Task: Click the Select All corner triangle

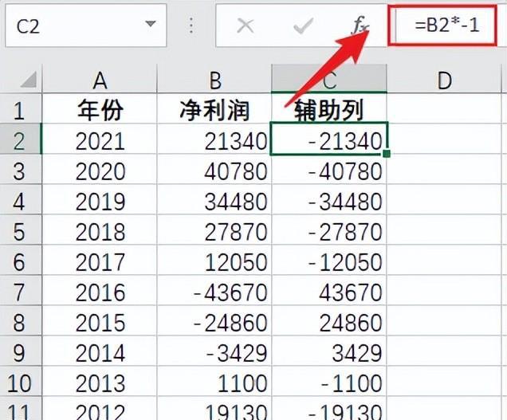Action: 29,80
